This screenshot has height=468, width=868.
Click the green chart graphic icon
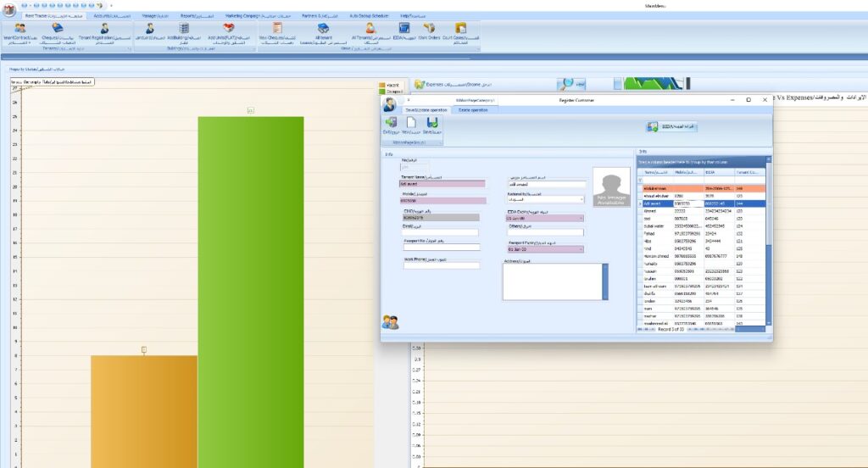point(652,84)
